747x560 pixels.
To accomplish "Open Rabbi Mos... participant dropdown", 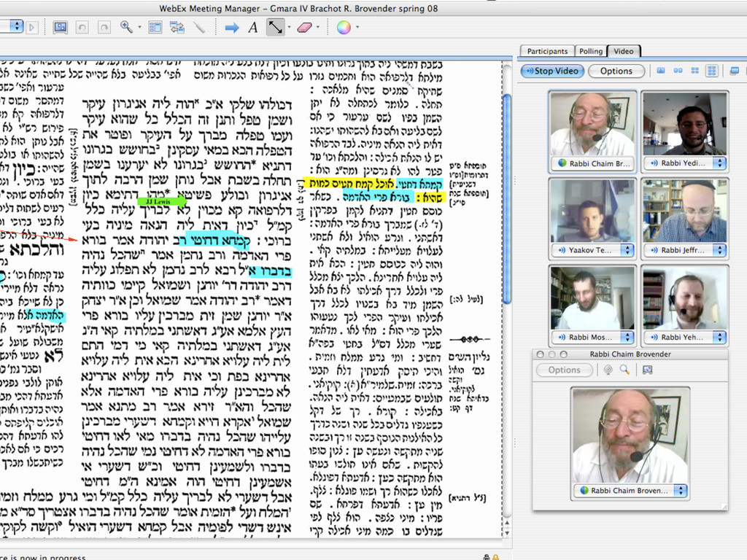I will pos(627,337).
